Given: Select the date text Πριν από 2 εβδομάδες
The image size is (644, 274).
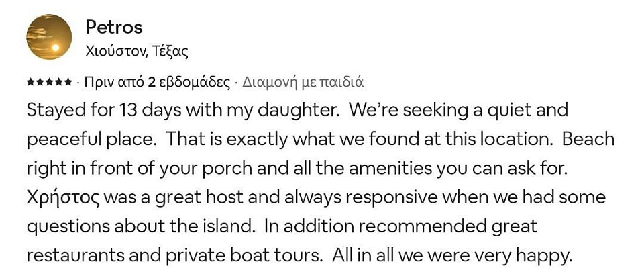Looking at the screenshot, I should point(157,83).
